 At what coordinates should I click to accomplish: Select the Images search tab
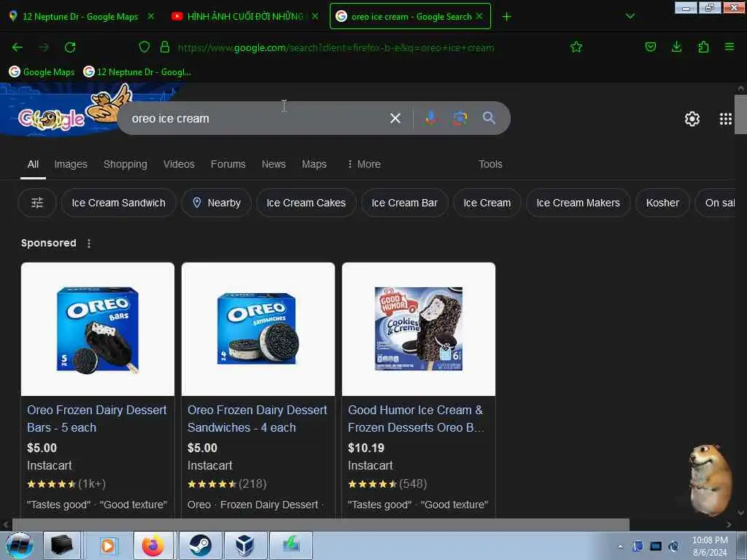tap(71, 164)
